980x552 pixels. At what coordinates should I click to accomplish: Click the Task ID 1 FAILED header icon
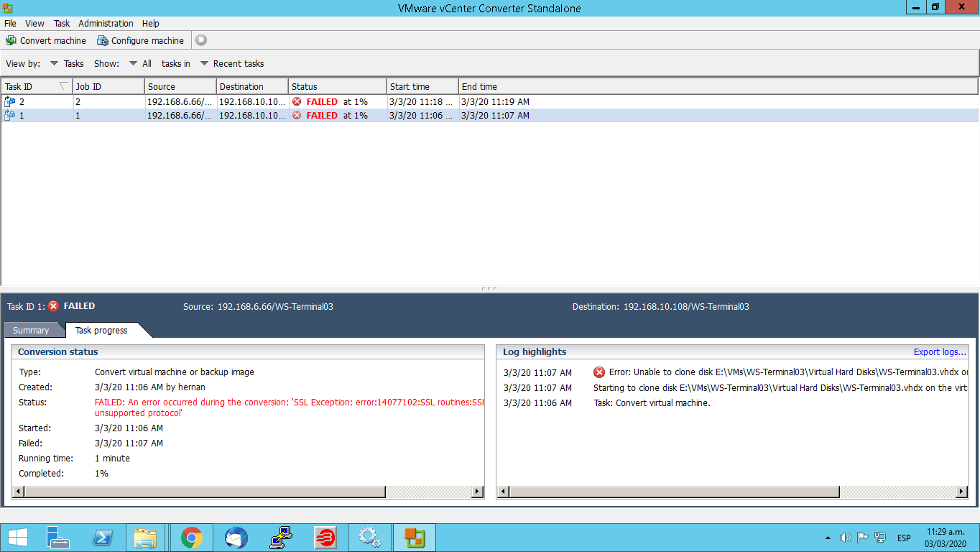[x=53, y=306]
